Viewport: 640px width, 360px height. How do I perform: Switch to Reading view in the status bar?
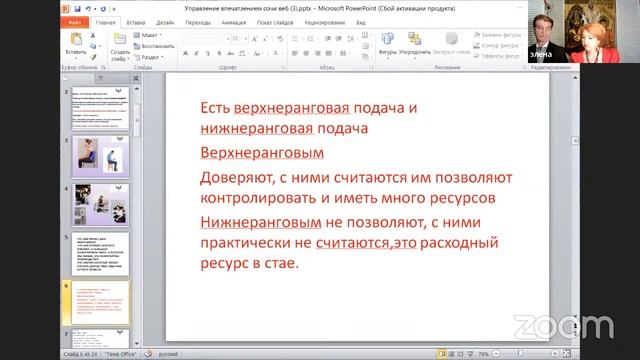461,354
